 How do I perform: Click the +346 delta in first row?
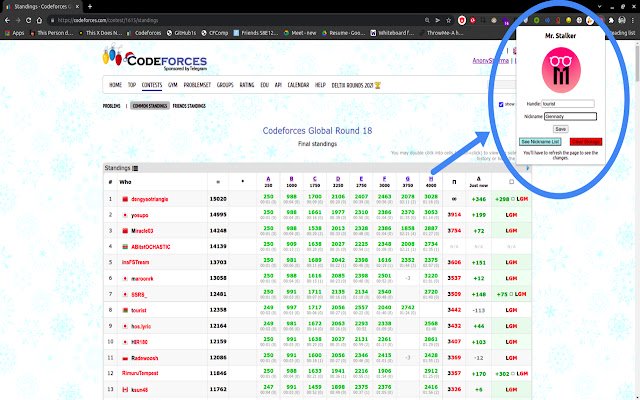click(x=478, y=199)
